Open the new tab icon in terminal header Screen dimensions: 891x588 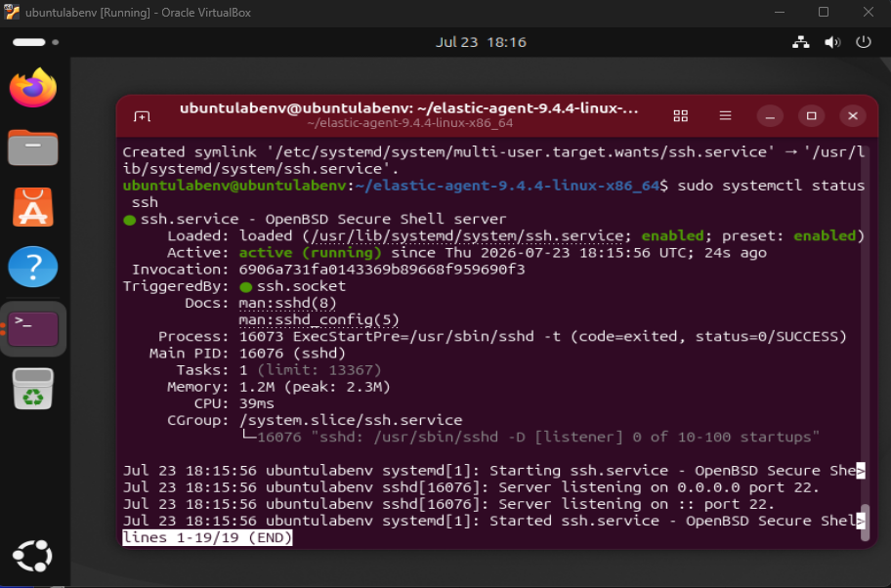pyautogui.click(x=142, y=116)
